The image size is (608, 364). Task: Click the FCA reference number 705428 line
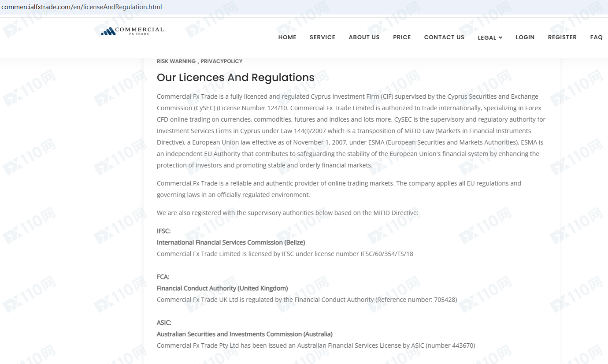tap(307, 300)
